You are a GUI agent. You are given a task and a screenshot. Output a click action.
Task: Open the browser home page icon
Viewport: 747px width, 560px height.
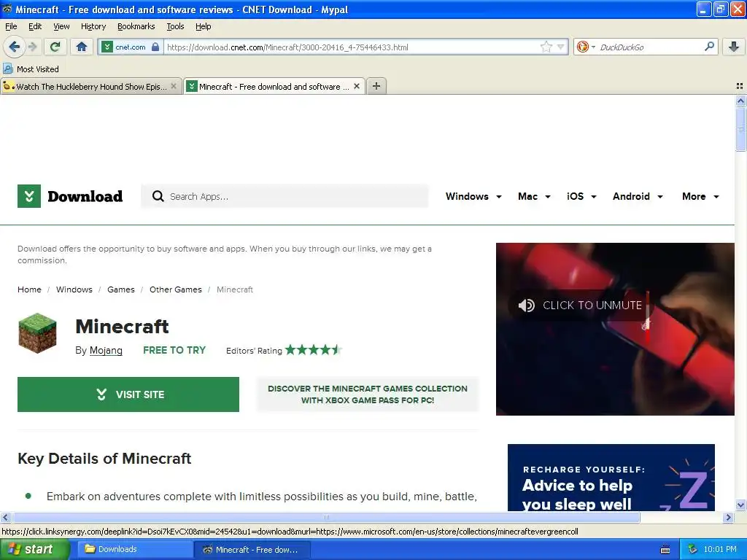pos(82,47)
